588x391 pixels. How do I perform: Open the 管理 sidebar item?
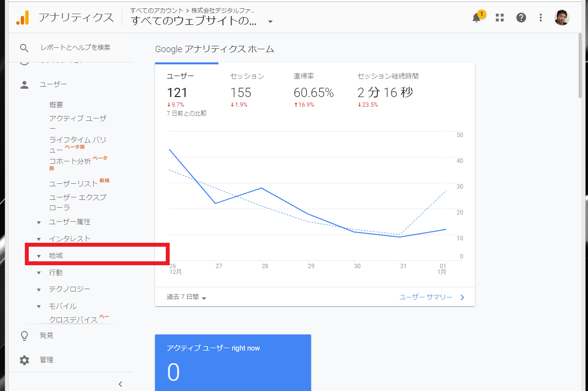point(46,360)
